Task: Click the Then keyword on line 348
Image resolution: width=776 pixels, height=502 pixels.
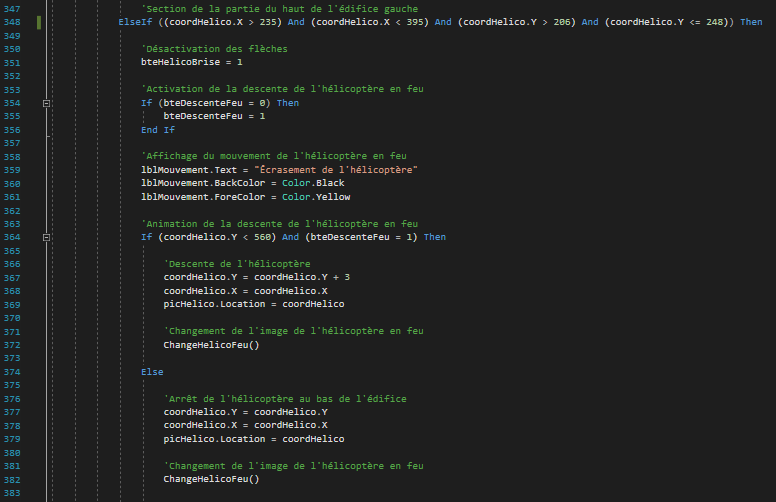Action: pyautogui.click(x=751, y=22)
